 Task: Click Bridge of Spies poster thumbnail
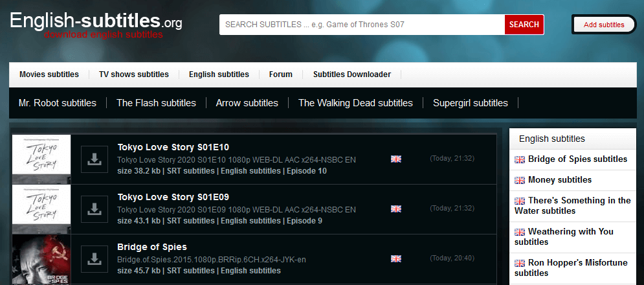[x=41, y=259]
